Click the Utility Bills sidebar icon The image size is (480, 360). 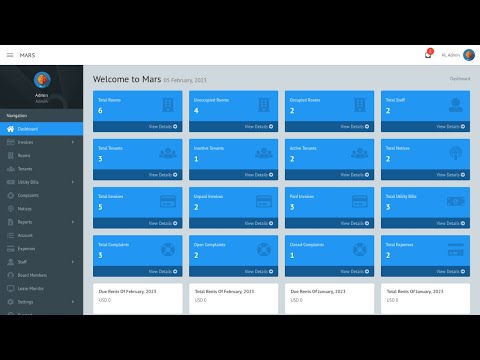(x=11, y=182)
